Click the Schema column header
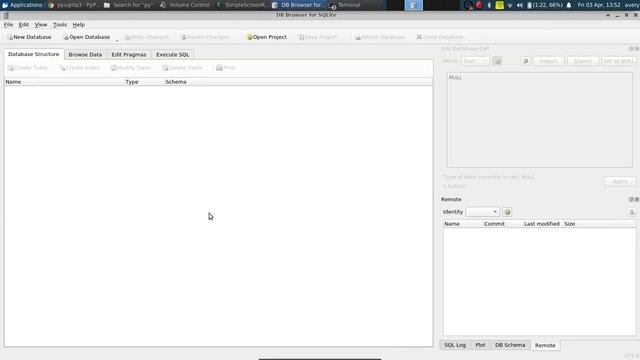Image resolution: width=640 pixels, height=360 pixels. point(298,82)
